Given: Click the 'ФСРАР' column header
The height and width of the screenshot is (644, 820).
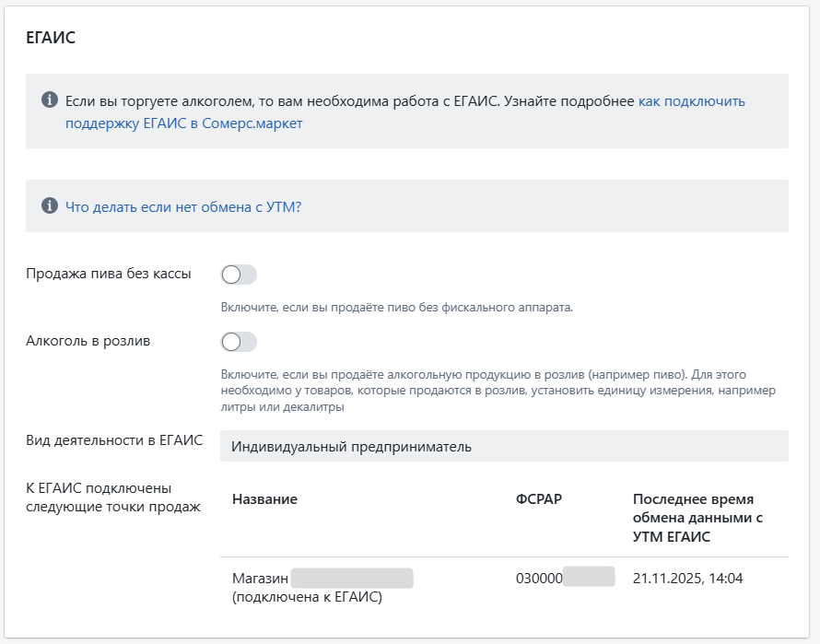Looking at the screenshot, I should 539,499.
